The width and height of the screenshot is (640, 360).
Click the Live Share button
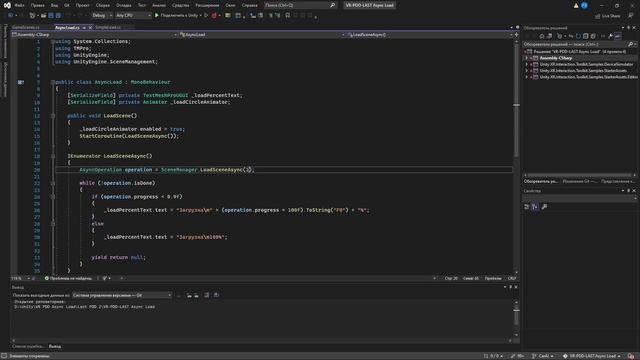(608, 16)
